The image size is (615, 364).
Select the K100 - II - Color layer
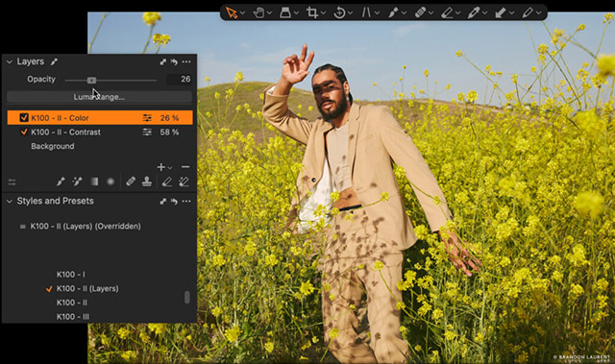pyautogui.click(x=100, y=117)
